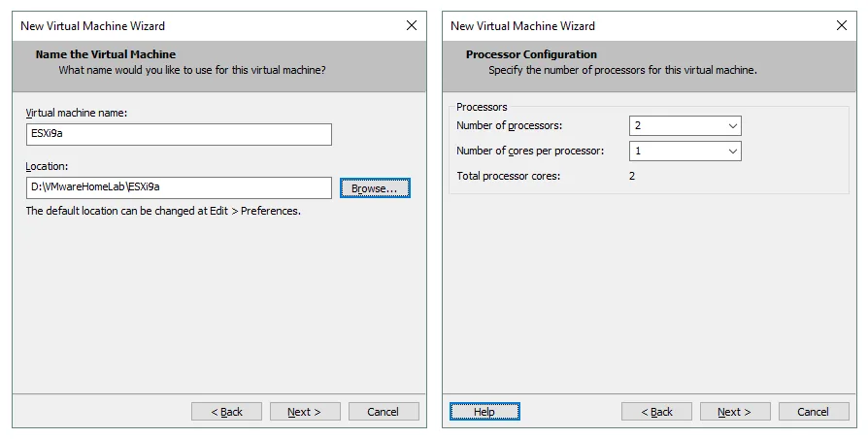Screen dimensions: 868x439
Task: Click the Location path field
Action: pyautogui.click(x=179, y=187)
